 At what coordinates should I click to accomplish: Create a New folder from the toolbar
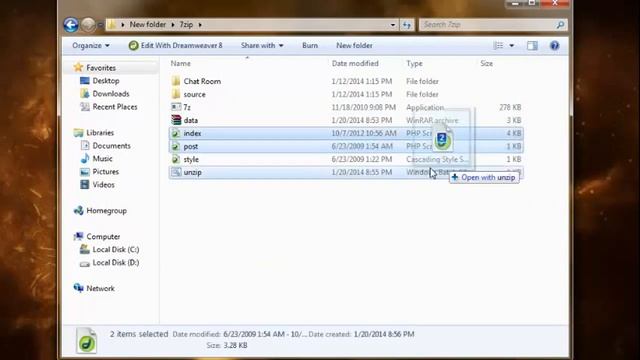tap(354, 45)
